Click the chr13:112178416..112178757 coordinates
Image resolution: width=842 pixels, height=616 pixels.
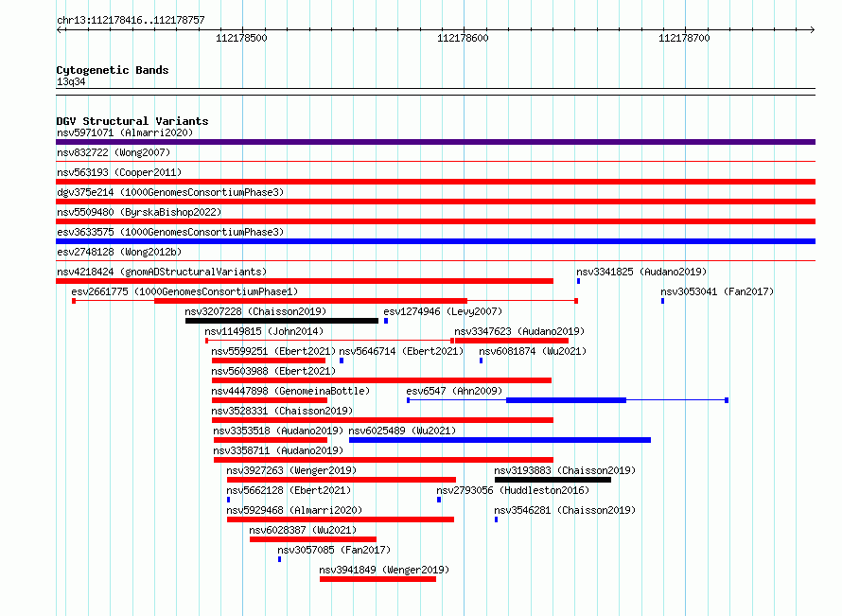pyautogui.click(x=131, y=21)
